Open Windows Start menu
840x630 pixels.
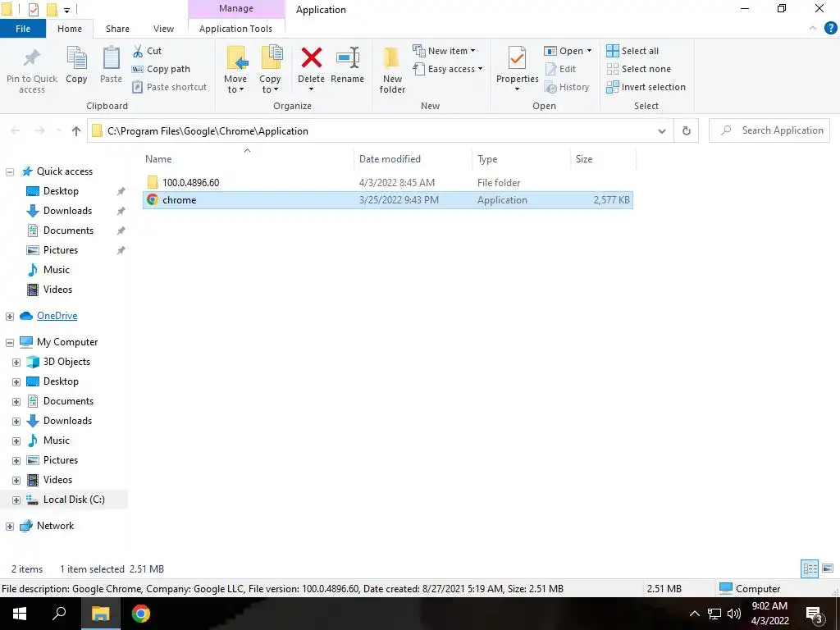click(20, 614)
